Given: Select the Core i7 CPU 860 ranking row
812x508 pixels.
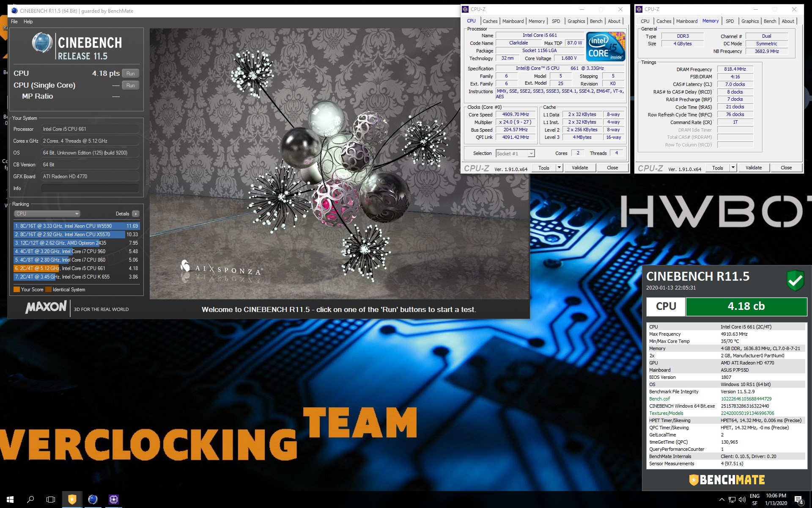Looking at the screenshot, I should [x=77, y=260].
